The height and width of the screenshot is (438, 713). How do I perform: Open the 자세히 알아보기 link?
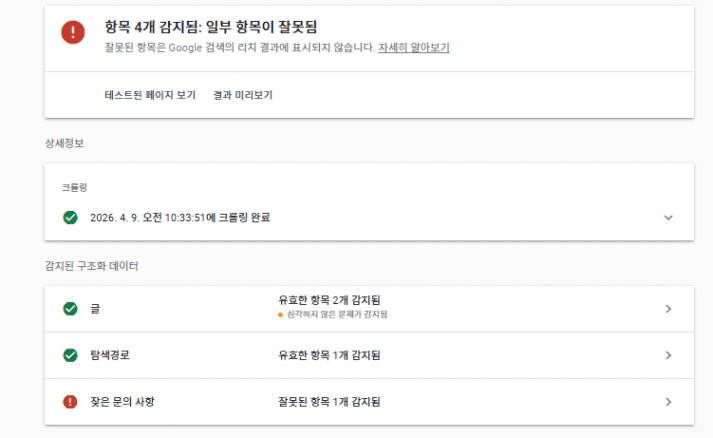[413, 47]
